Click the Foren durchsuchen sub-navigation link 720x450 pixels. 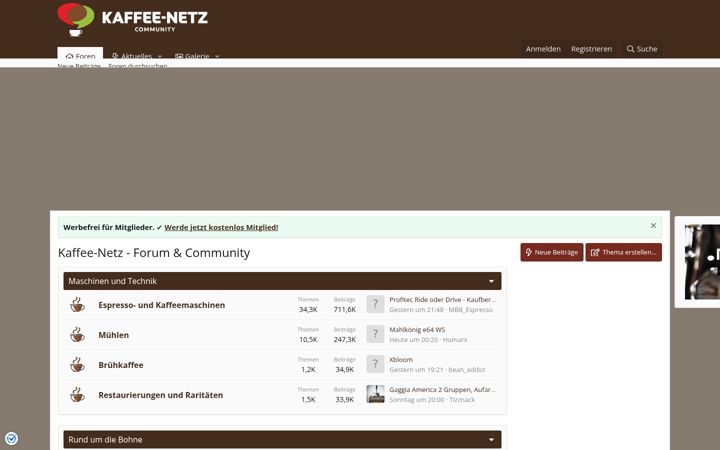tap(138, 65)
